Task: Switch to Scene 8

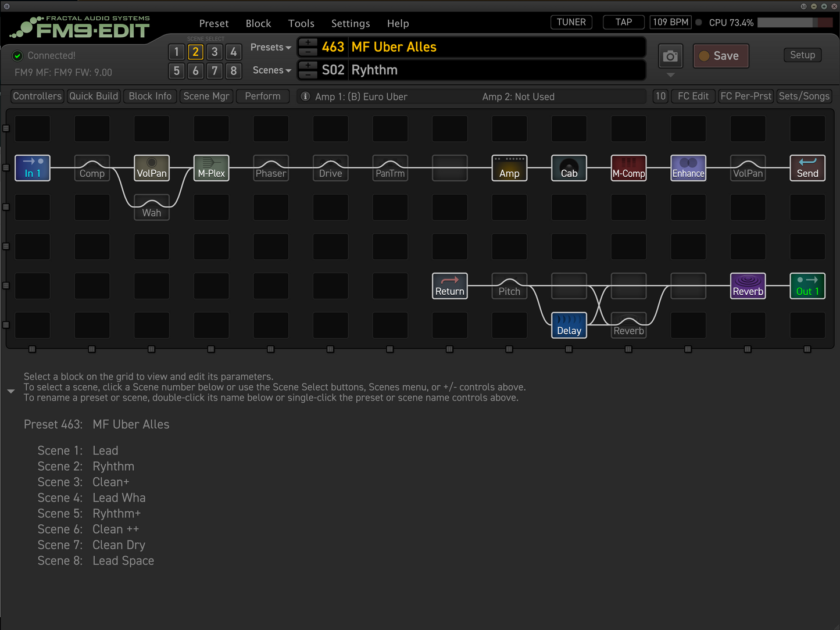Action: pyautogui.click(x=234, y=71)
